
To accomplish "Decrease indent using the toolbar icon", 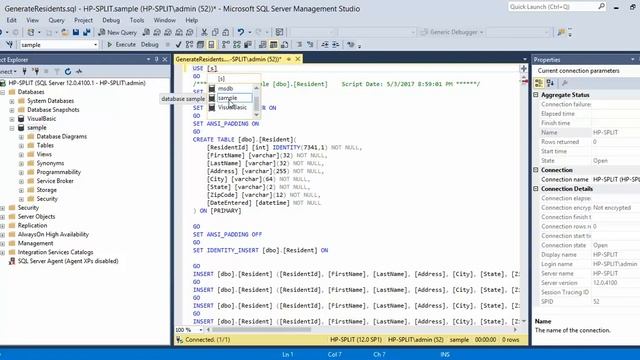I will (324, 44).
